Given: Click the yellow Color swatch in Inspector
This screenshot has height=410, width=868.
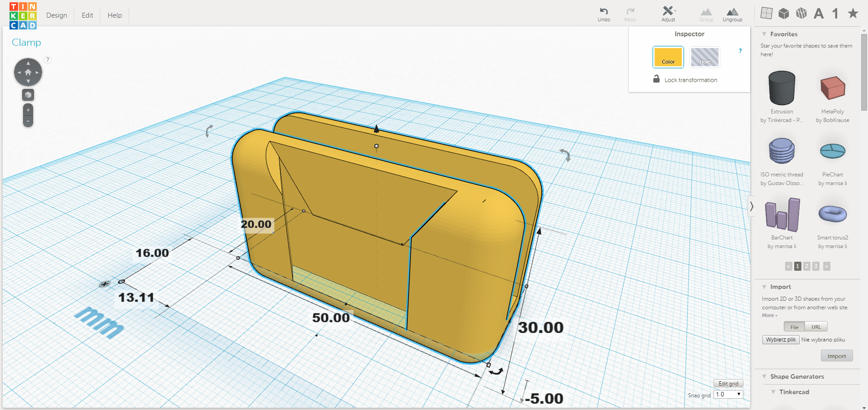Looking at the screenshot, I should [x=668, y=57].
